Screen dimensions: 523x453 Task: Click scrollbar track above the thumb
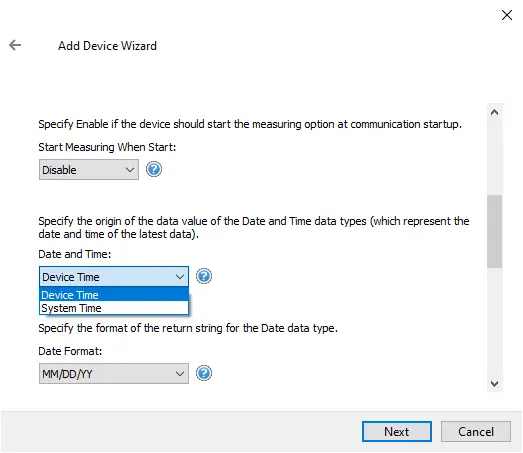coord(495,158)
